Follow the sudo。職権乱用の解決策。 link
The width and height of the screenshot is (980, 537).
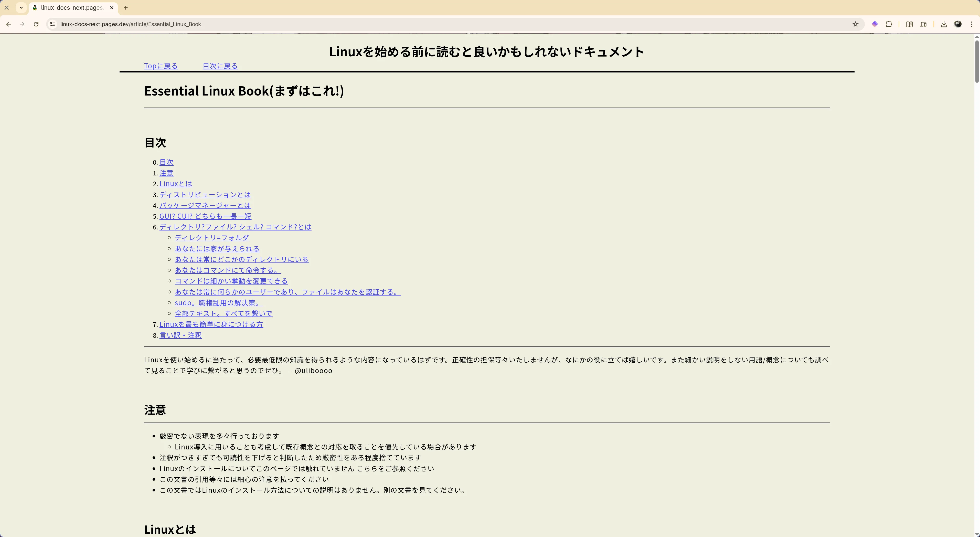pos(218,303)
